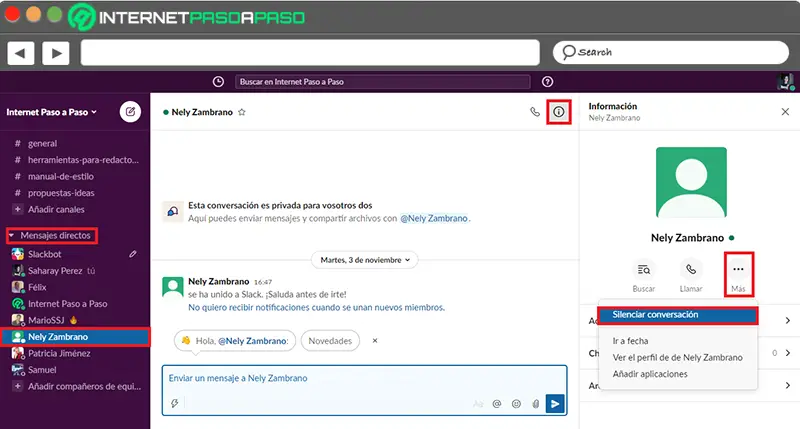The height and width of the screenshot is (429, 800).
Task: Attach a file with the paperclip icon
Action: click(x=536, y=404)
